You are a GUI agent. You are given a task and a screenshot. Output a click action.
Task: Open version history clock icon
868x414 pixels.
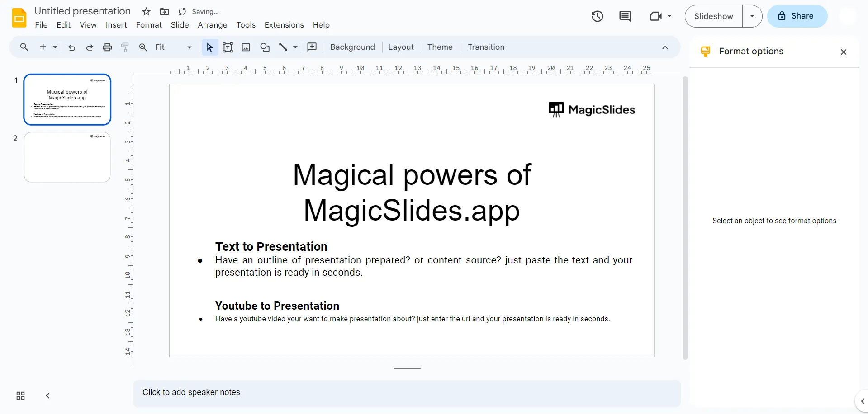[598, 16]
